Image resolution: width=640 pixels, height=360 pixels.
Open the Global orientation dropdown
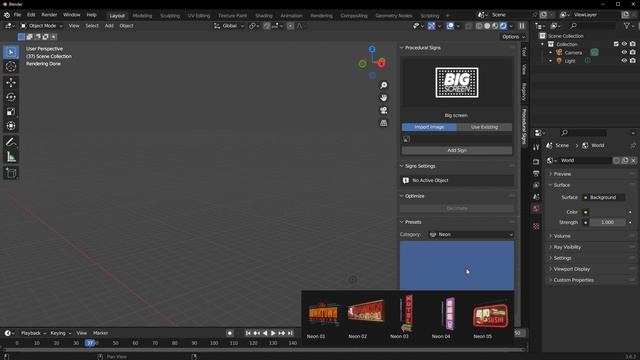(x=229, y=26)
